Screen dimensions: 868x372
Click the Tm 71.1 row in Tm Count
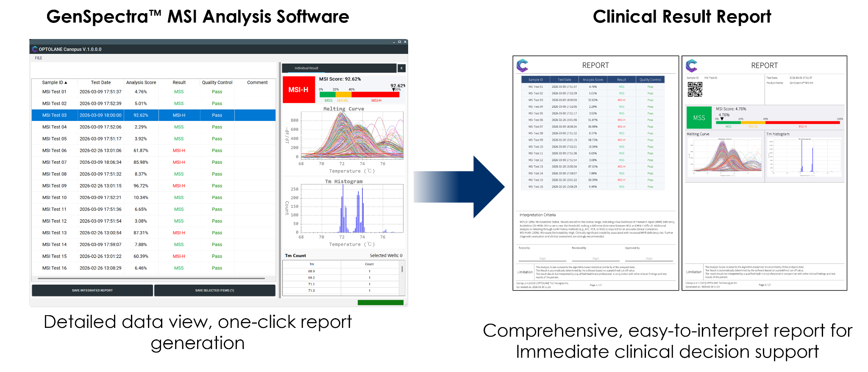341,284
